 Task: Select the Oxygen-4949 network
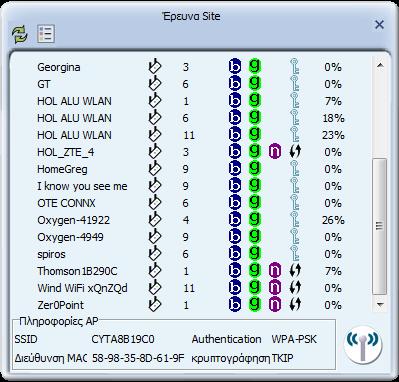coord(70,237)
